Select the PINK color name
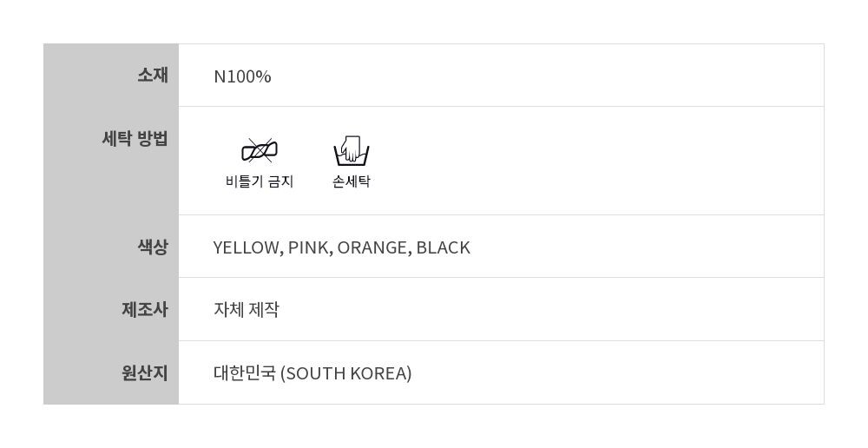This screenshot has width=868, height=448. click(x=309, y=247)
